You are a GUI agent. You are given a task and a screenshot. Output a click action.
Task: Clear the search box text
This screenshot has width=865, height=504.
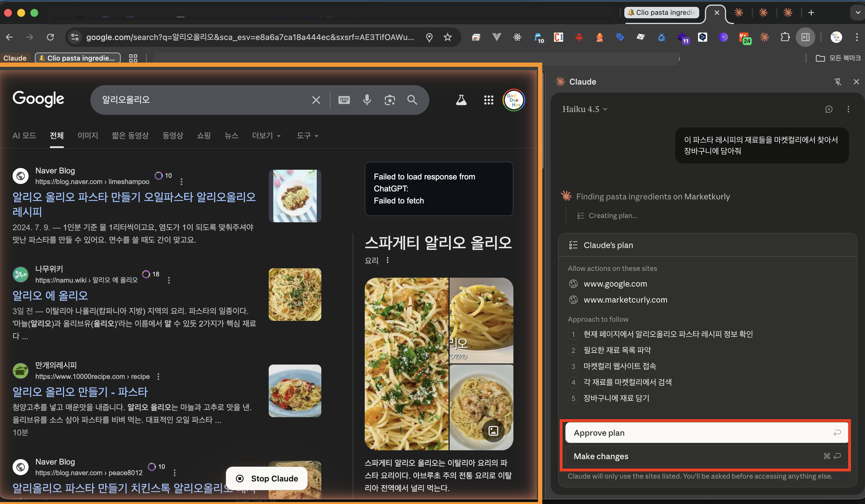tap(316, 100)
